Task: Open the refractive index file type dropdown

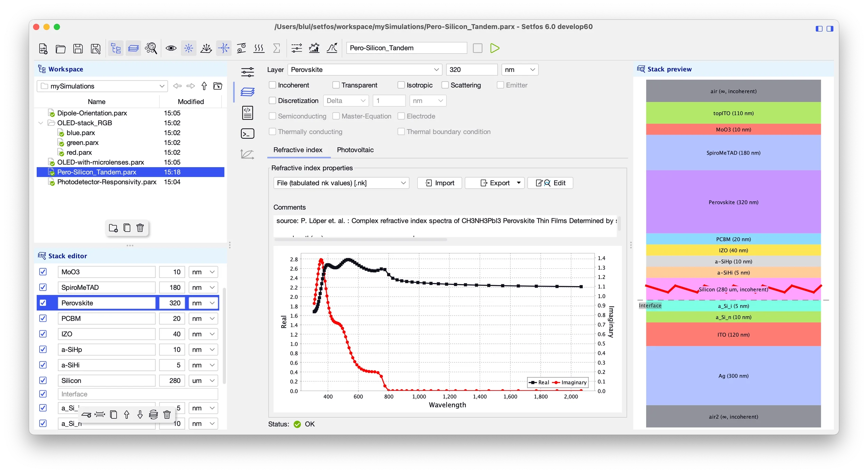Action: [341, 183]
